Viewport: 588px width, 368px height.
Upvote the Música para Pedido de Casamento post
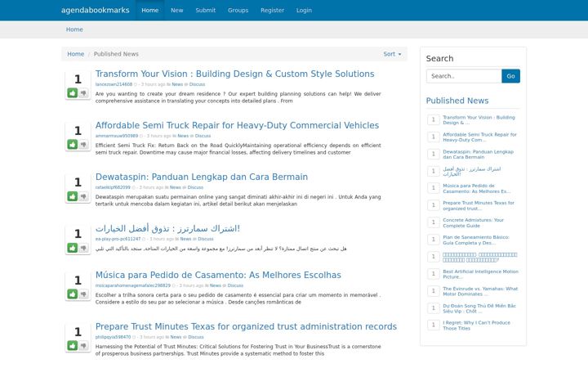(73, 294)
